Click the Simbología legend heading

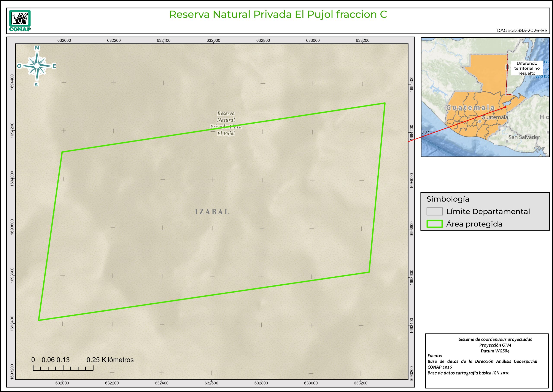pos(448,199)
